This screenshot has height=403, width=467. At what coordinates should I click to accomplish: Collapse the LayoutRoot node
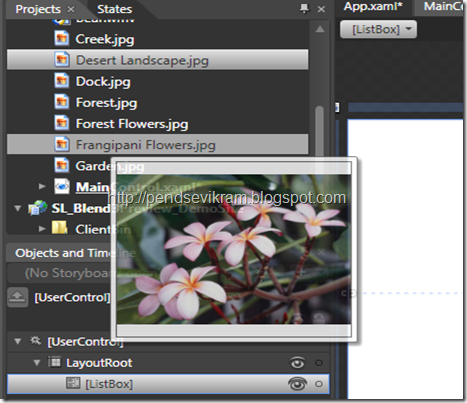37,362
